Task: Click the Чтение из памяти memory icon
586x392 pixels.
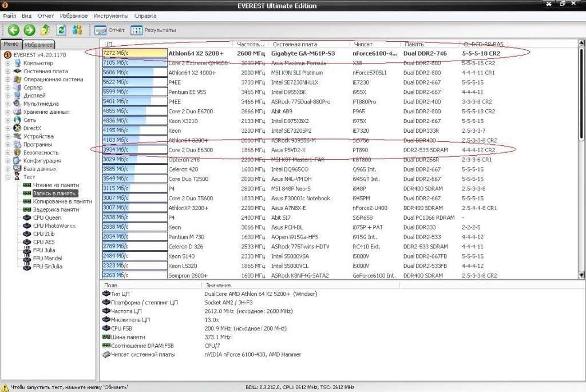Action: pyautogui.click(x=27, y=185)
